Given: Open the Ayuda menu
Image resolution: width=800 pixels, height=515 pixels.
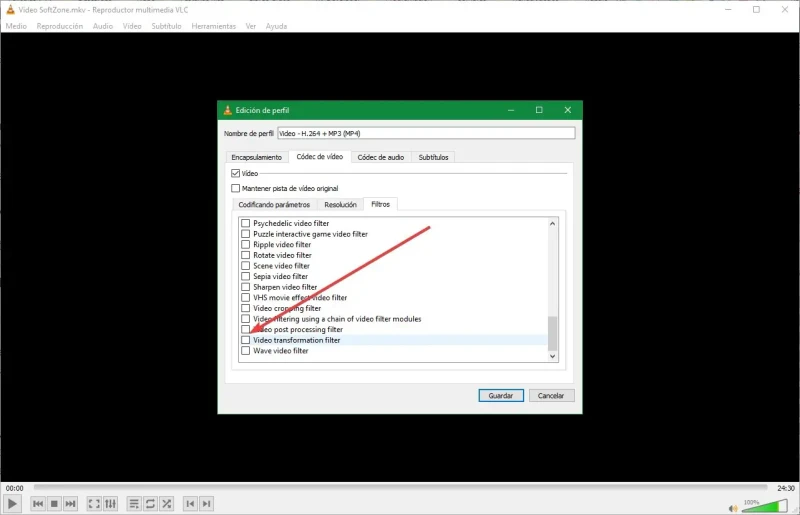Looking at the screenshot, I should coord(276,26).
